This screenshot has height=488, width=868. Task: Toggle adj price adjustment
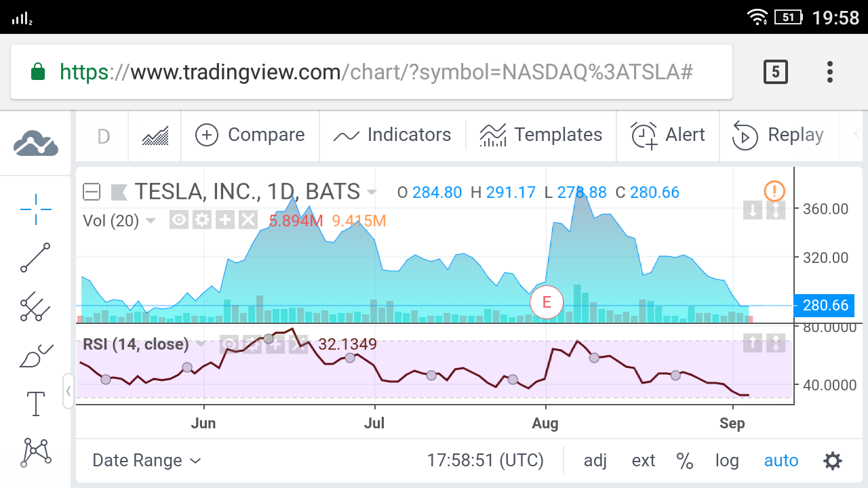(x=595, y=461)
